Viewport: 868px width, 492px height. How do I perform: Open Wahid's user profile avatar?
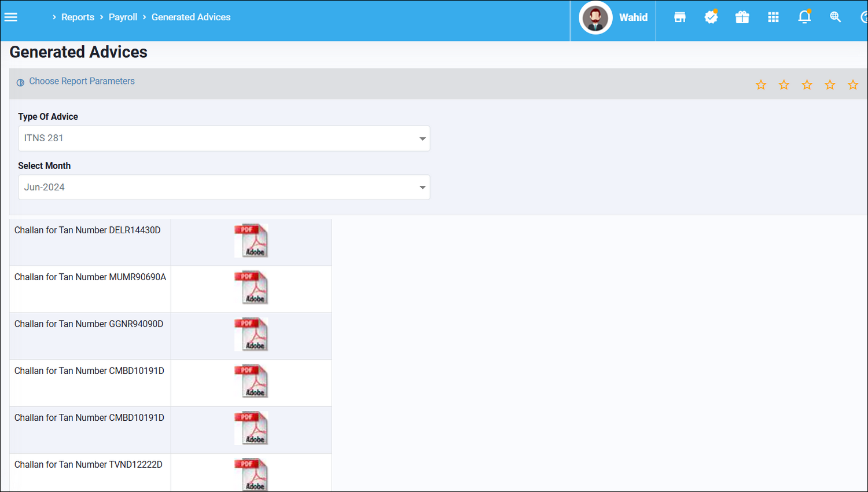595,18
